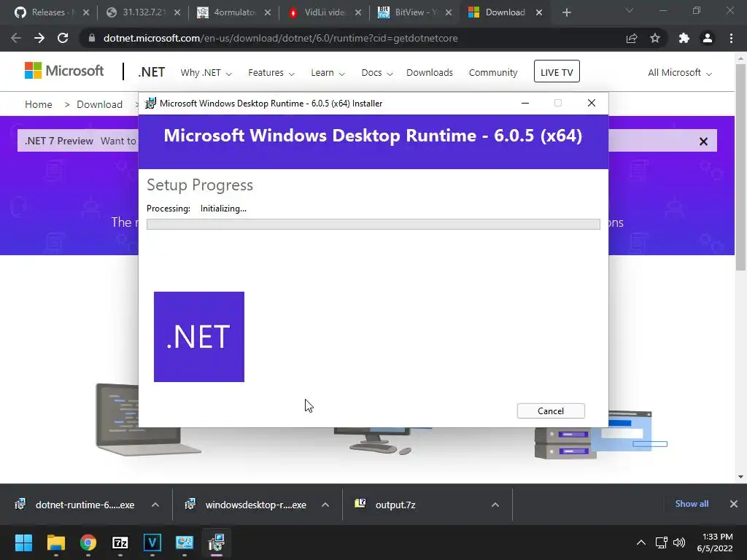Click the lock site-info icon
The image size is (747, 560).
pyautogui.click(x=92, y=38)
